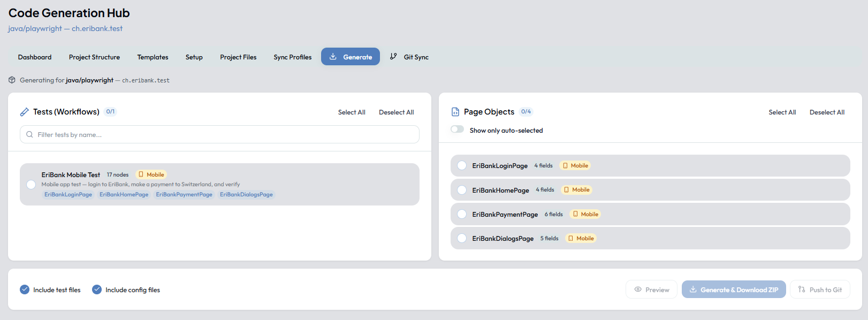Click the Generate & Download ZIP button
This screenshot has height=320, width=868.
[x=734, y=289]
